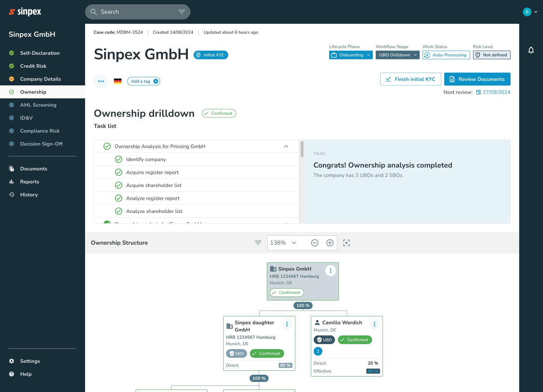The width and height of the screenshot is (543, 392).
Task: Go to ID&V section
Action: coord(43,118)
